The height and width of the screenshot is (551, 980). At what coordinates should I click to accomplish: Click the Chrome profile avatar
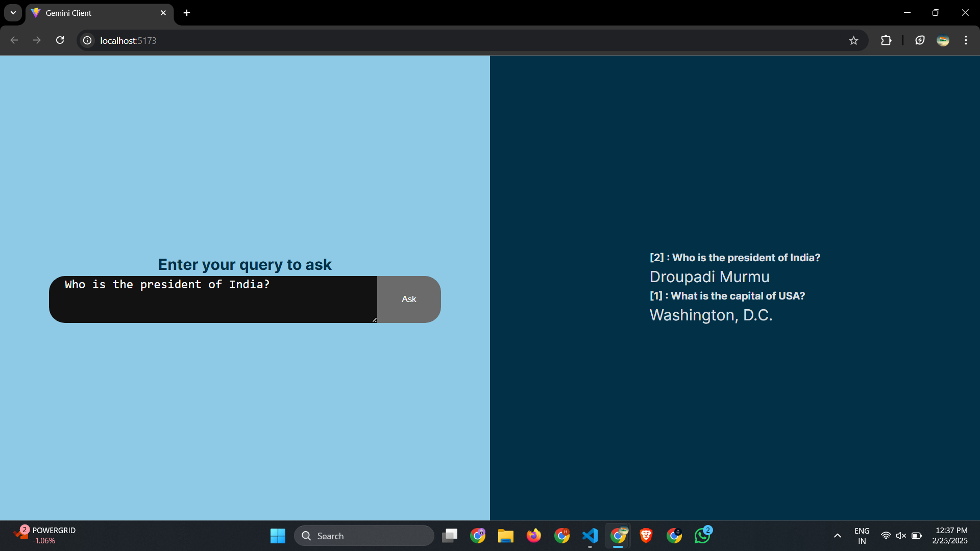click(943, 40)
